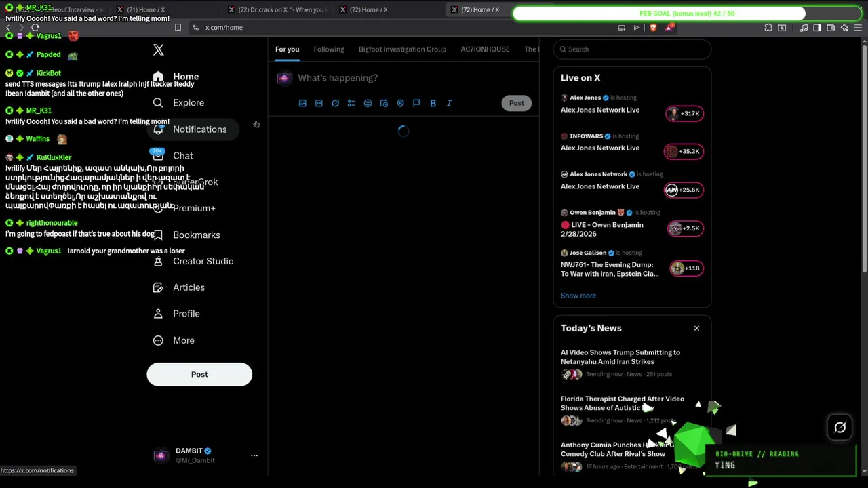This screenshot has height=488, width=868.
Task: Open Home in the sidebar
Action: 176,77
